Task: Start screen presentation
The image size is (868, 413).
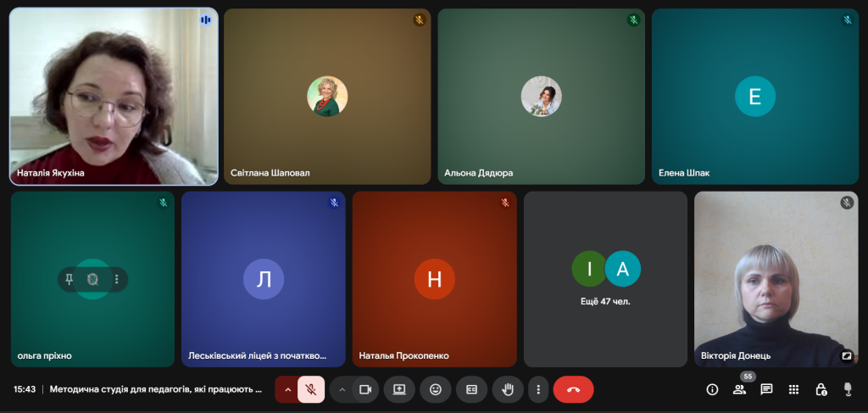Action: point(399,389)
